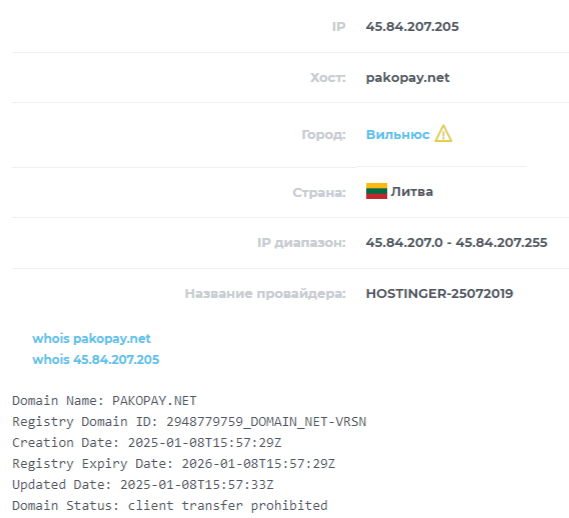
Task: Click the Город: field label
Action: 324,135
